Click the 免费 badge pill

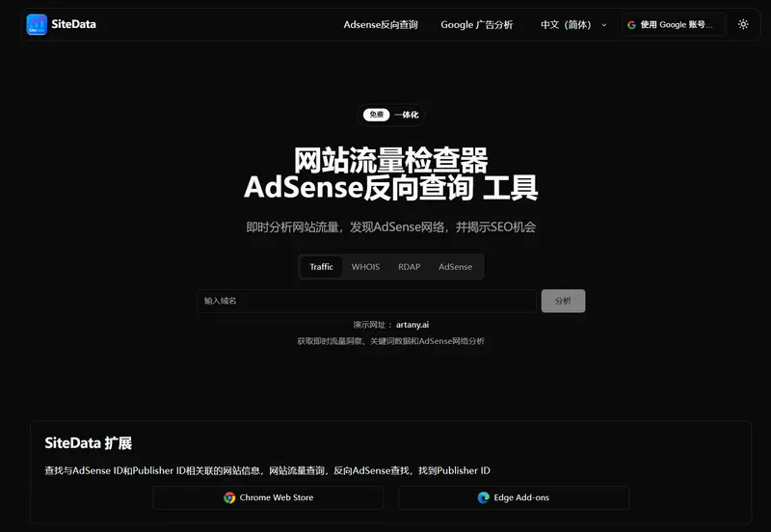pyautogui.click(x=376, y=115)
